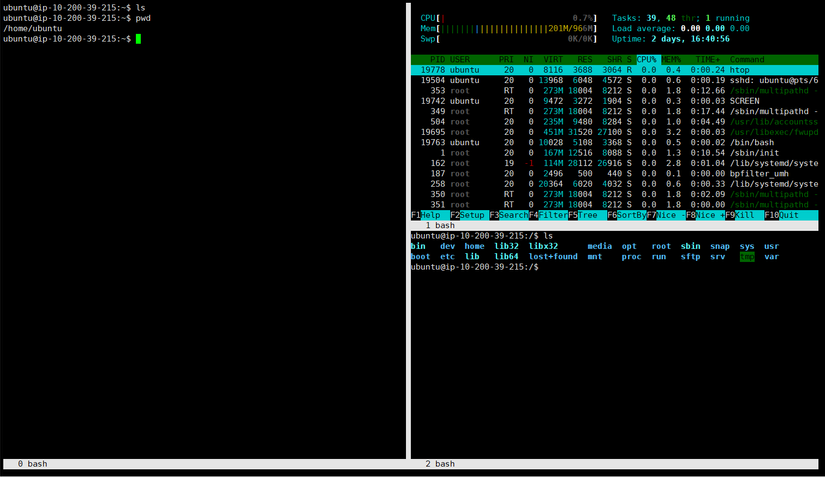Focus the '1 bash' screen window caption
Image resolution: width=825 pixels, height=477 pixels.
440,226
